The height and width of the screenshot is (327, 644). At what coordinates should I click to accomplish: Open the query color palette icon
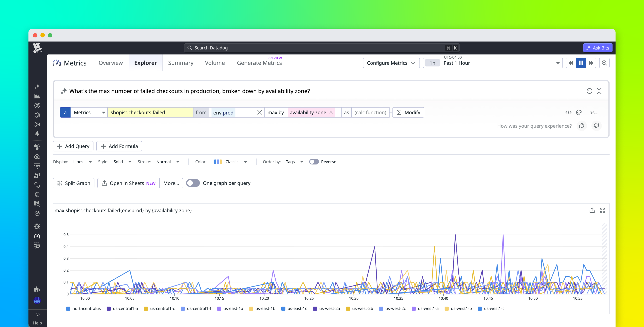[x=579, y=113]
